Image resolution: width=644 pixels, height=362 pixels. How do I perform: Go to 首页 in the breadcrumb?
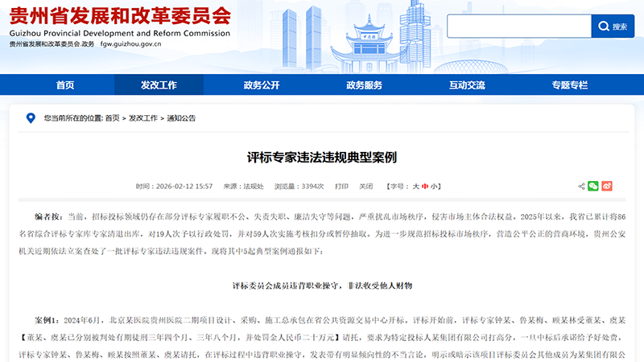click(112, 118)
